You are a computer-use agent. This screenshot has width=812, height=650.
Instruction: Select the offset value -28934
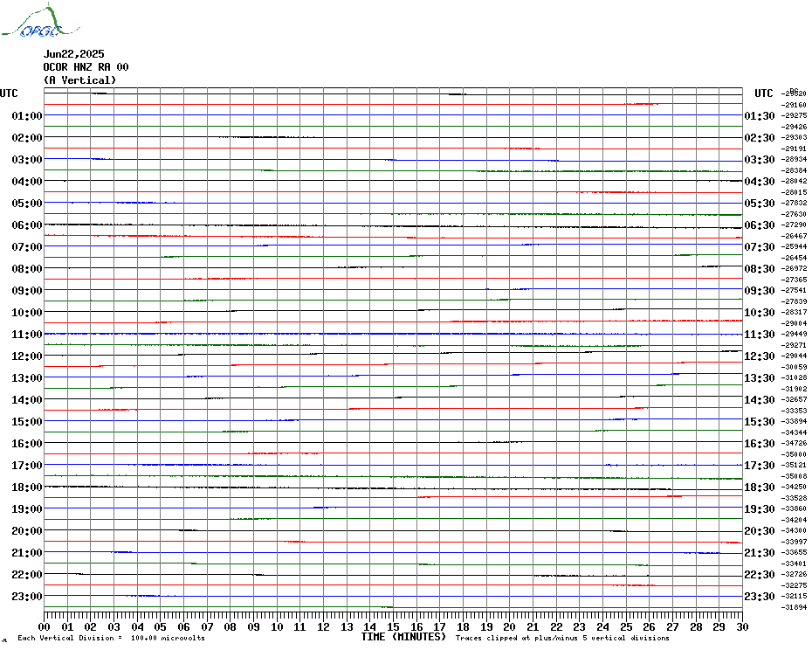(794, 159)
